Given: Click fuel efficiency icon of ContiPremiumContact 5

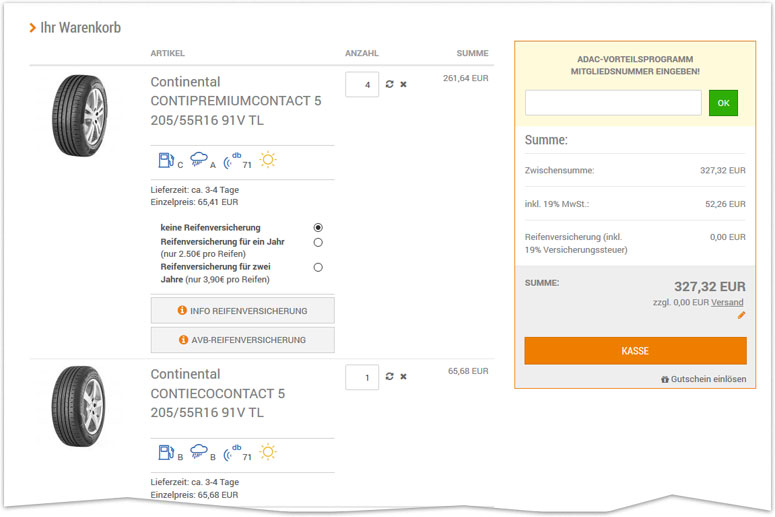Looking at the screenshot, I should (166, 160).
